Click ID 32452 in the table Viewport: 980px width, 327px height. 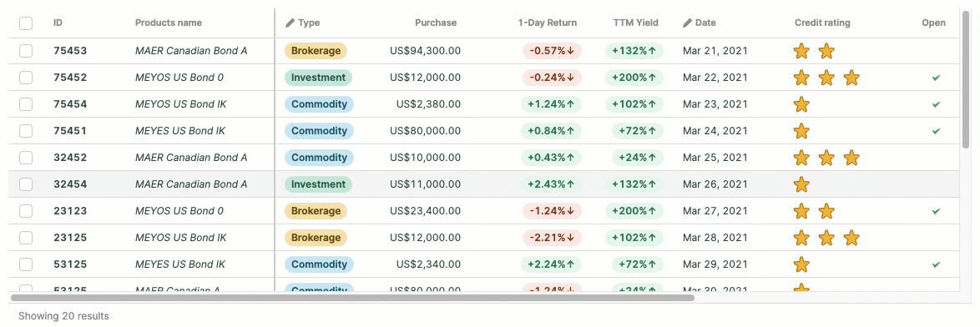click(x=70, y=158)
